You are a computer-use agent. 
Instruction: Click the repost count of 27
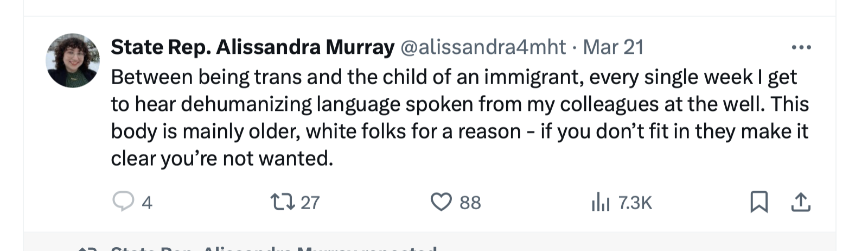310,203
